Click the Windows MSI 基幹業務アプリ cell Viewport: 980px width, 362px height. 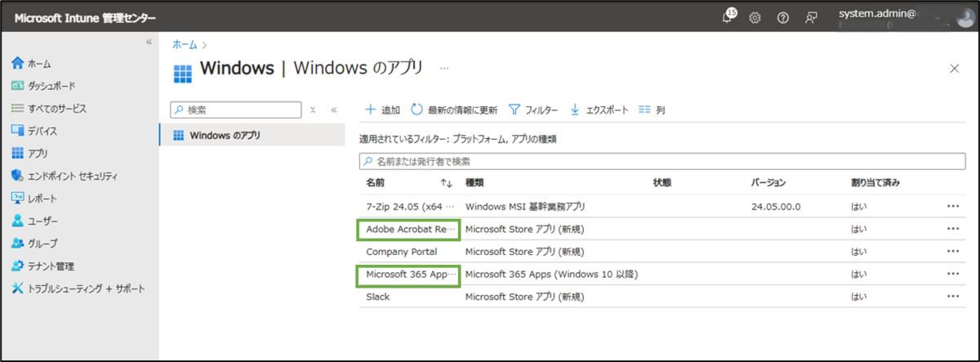[525, 207]
